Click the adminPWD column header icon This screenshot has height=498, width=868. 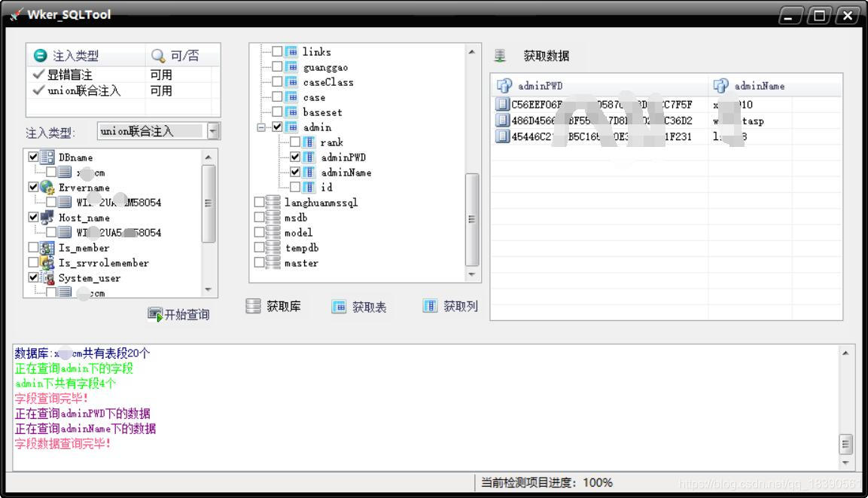click(x=504, y=85)
